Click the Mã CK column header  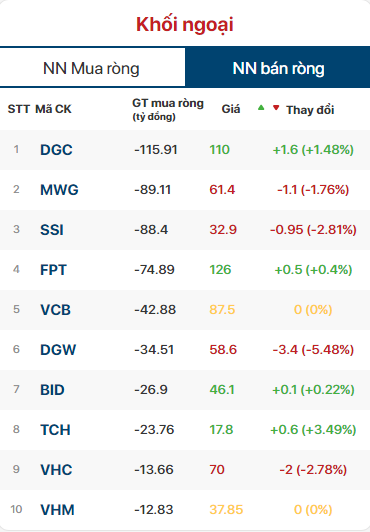(x=53, y=109)
